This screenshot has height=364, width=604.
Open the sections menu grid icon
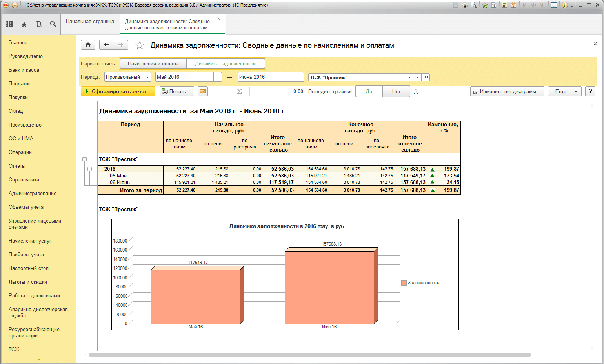10,24
